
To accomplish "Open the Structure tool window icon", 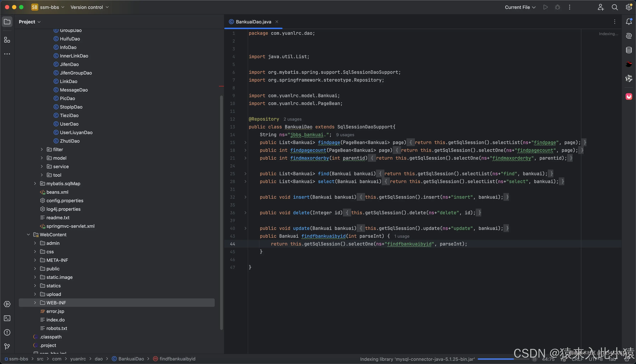I will coord(7,40).
